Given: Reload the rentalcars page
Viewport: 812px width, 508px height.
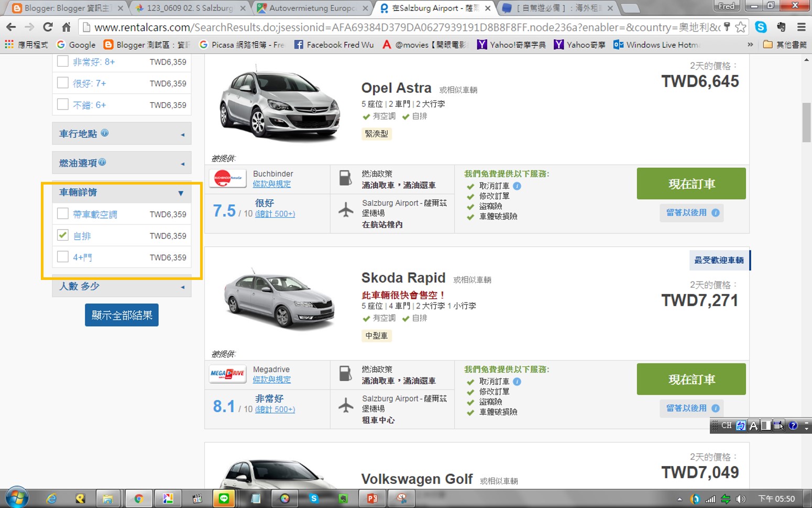Looking at the screenshot, I should 48,27.
